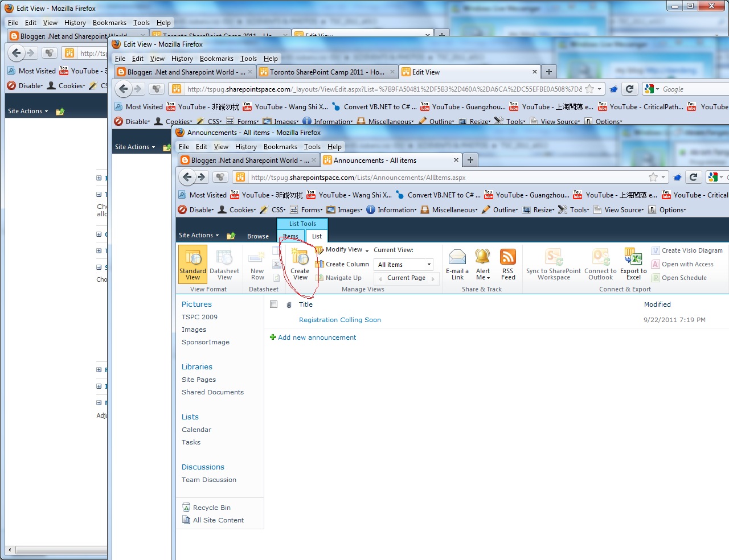Click the Connect to Outlook icon

tap(600, 263)
